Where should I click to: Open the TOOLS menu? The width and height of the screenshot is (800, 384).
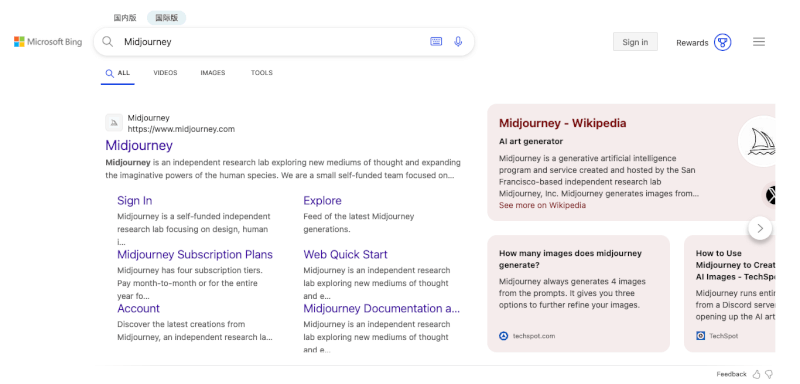pos(262,73)
